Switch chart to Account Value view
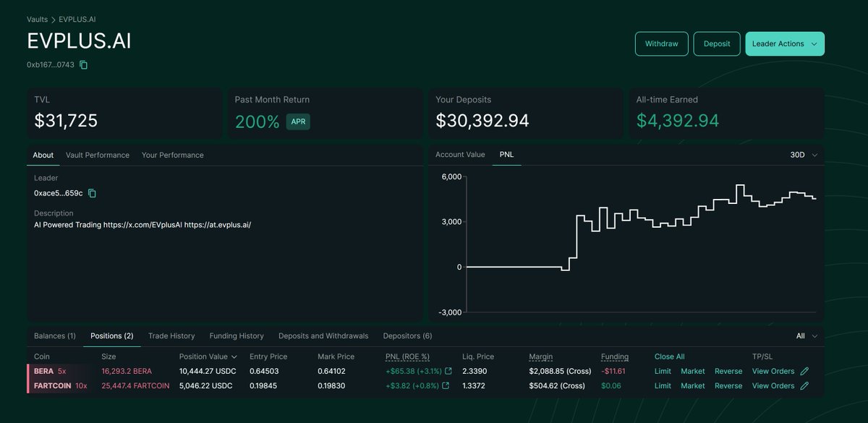The image size is (868, 423). click(460, 154)
